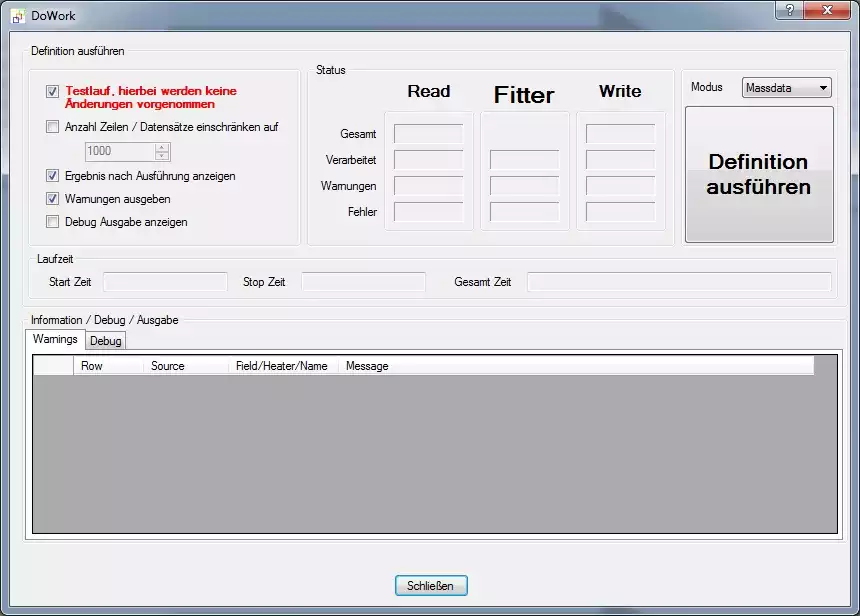Toggle Ergebnis nach Ausführung anzeigen checkbox
The width and height of the screenshot is (860, 616).
53,176
